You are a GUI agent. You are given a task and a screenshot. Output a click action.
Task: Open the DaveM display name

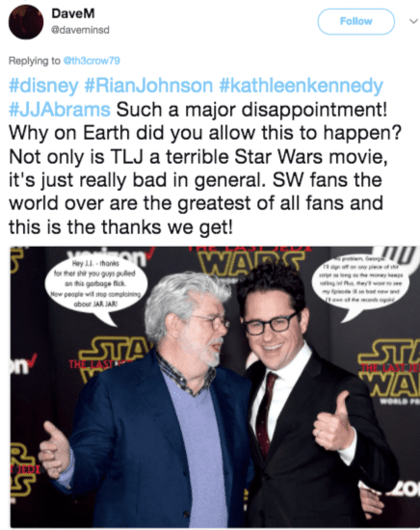click(73, 13)
